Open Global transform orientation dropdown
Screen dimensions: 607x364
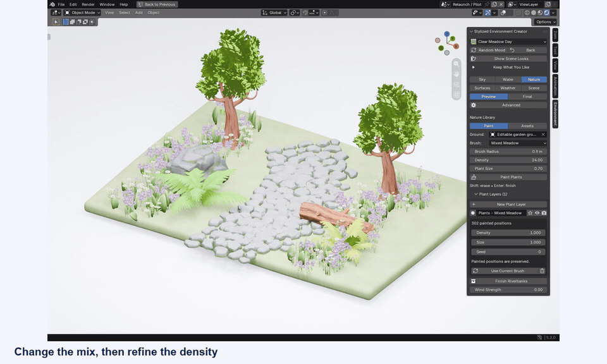[x=274, y=13]
